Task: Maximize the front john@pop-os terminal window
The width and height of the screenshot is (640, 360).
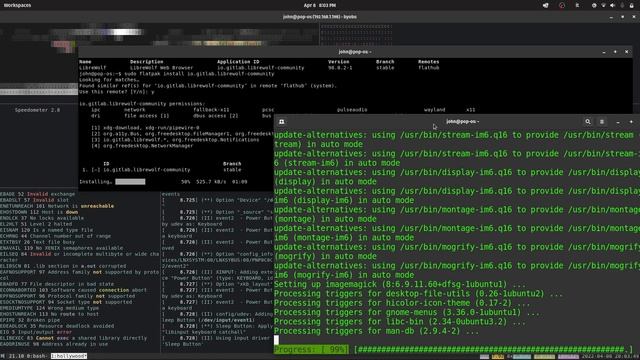Action: 631,122
